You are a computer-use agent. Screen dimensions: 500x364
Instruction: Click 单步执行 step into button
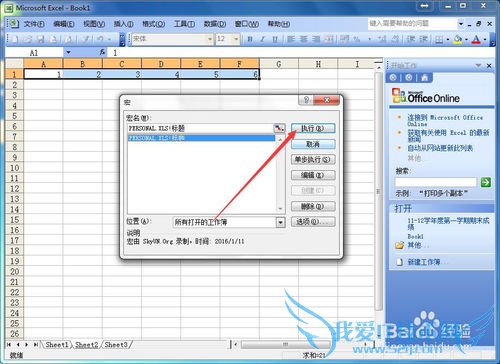coord(313,160)
